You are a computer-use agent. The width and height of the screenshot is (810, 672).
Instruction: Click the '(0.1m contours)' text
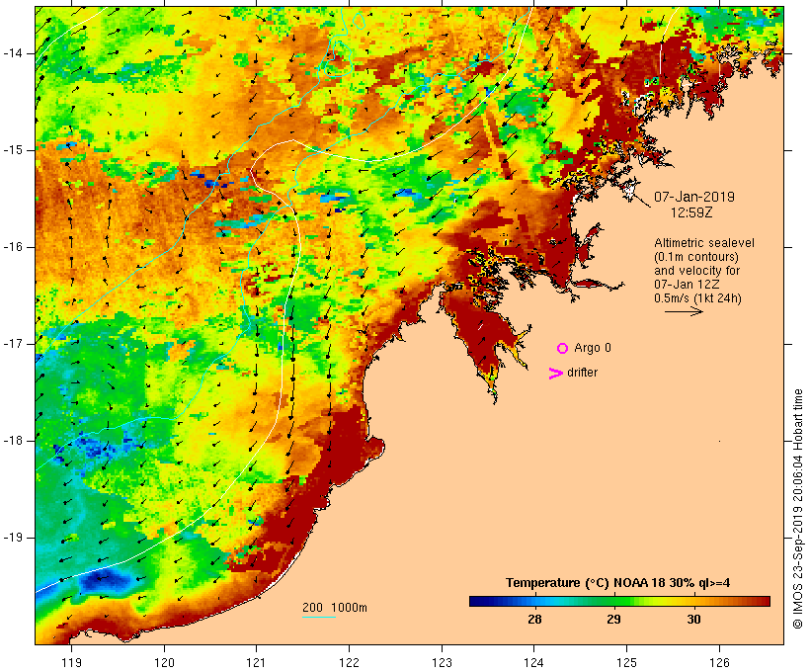[696, 257]
